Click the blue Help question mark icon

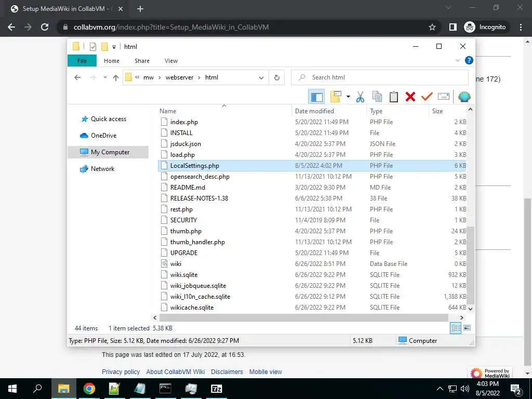(x=469, y=60)
